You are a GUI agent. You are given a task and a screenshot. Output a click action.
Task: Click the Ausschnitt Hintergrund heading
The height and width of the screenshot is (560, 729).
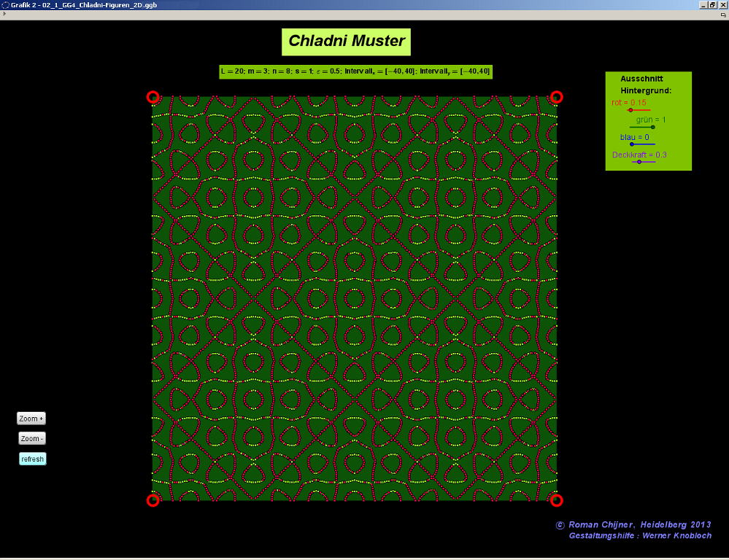point(645,85)
